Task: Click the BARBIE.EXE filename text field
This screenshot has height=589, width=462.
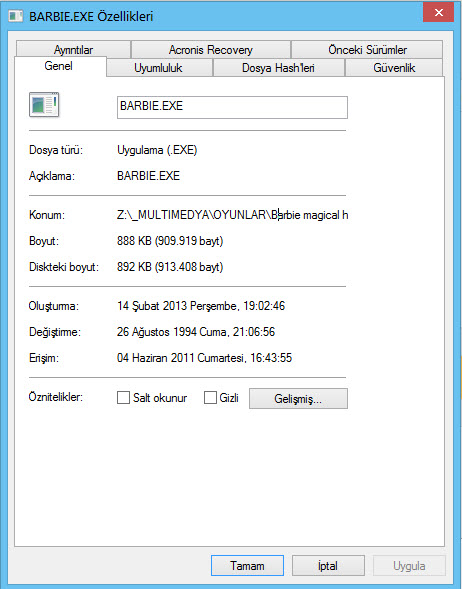Action: [x=232, y=107]
